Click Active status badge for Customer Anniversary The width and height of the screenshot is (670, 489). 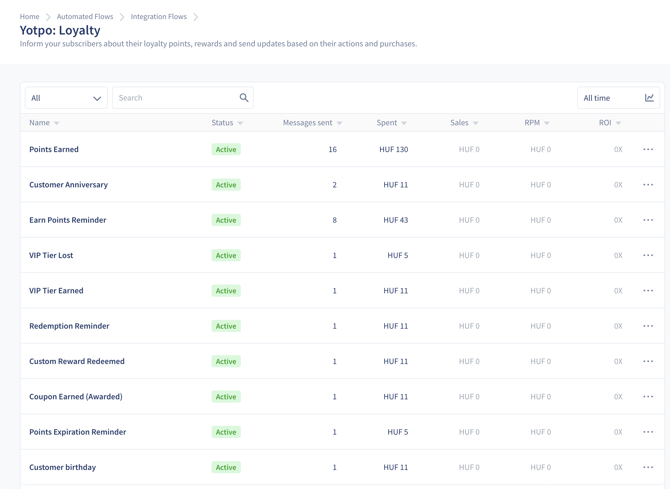226,185
